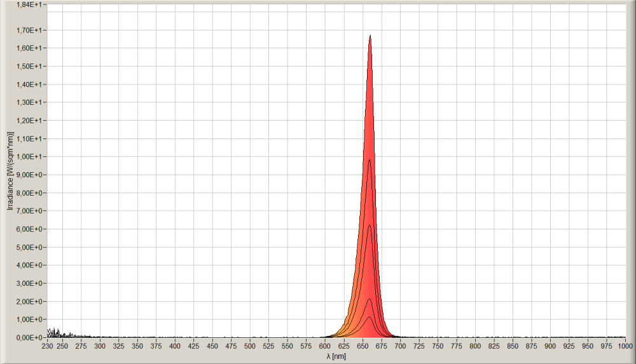Click the 1,30E+1 y-axis tick label
The height and width of the screenshot is (364, 636).
28,102
